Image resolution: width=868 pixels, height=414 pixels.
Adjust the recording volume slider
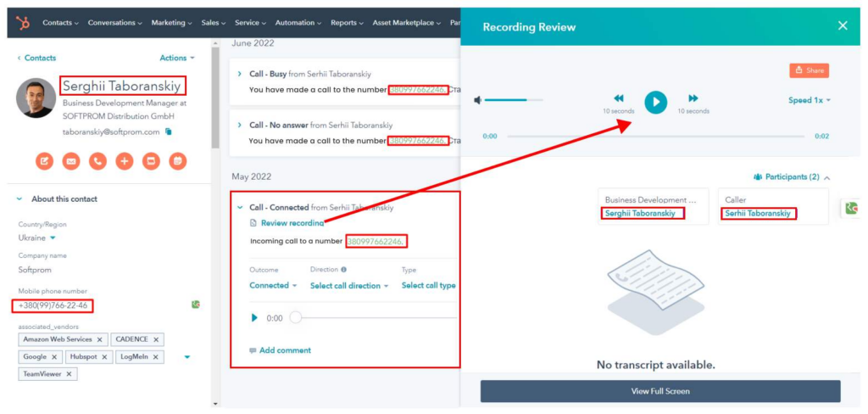514,100
